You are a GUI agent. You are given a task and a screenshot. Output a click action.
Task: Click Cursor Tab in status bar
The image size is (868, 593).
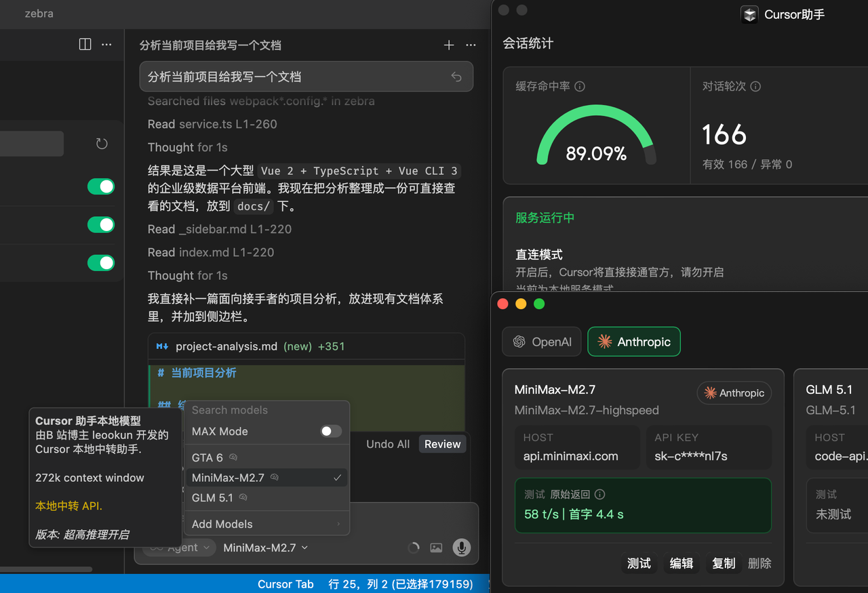[285, 584]
